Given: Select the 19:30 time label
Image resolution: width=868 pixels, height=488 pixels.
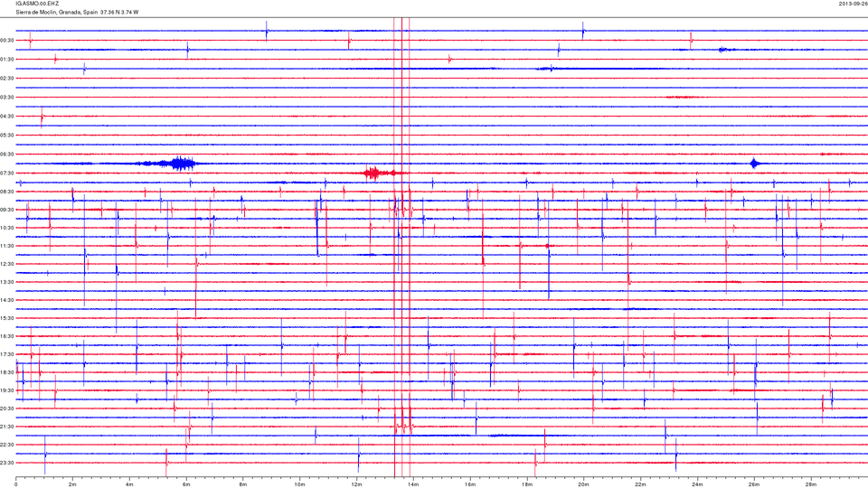Looking at the screenshot, I should coord(7,390).
